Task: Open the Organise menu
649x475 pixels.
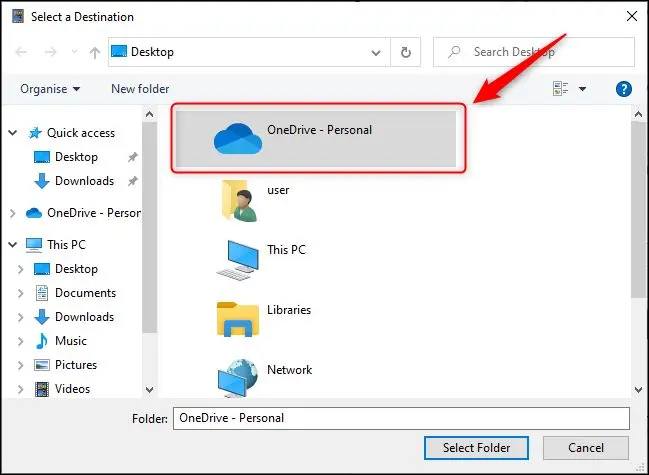Action: (50, 89)
